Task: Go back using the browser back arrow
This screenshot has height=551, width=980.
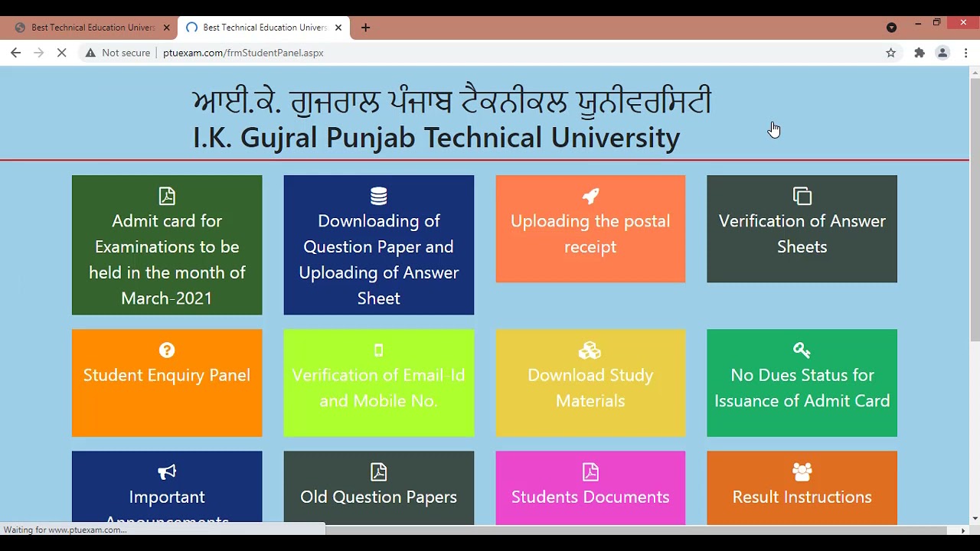Action: click(x=16, y=53)
